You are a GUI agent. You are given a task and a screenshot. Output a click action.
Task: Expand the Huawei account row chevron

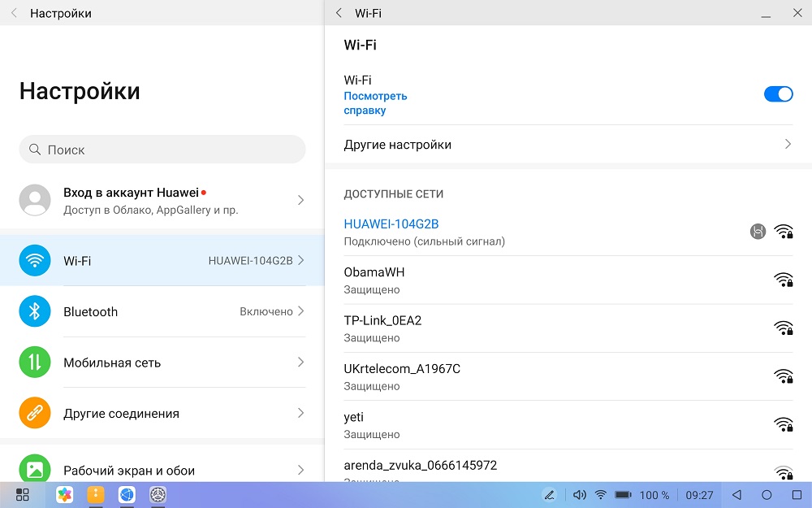pos(300,200)
